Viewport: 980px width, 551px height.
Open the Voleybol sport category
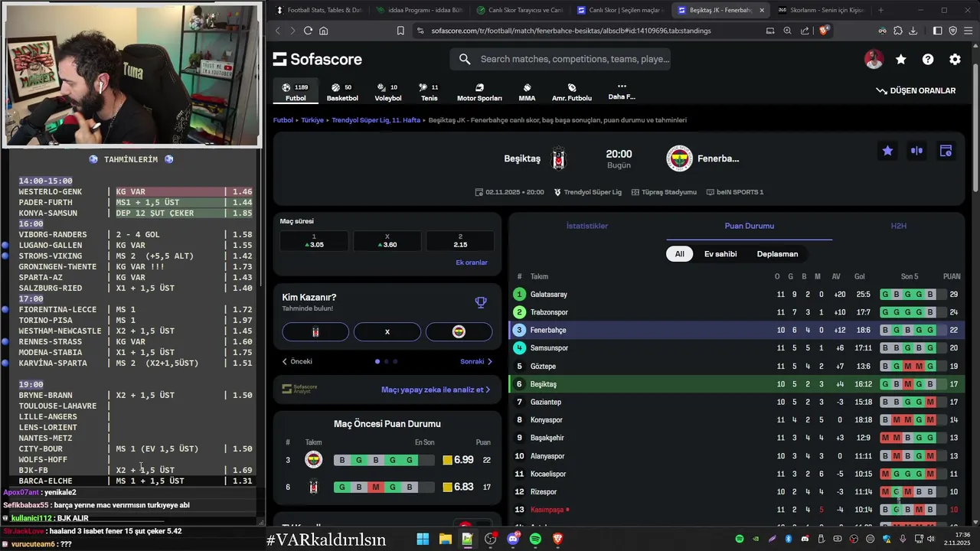click(388, 92)
